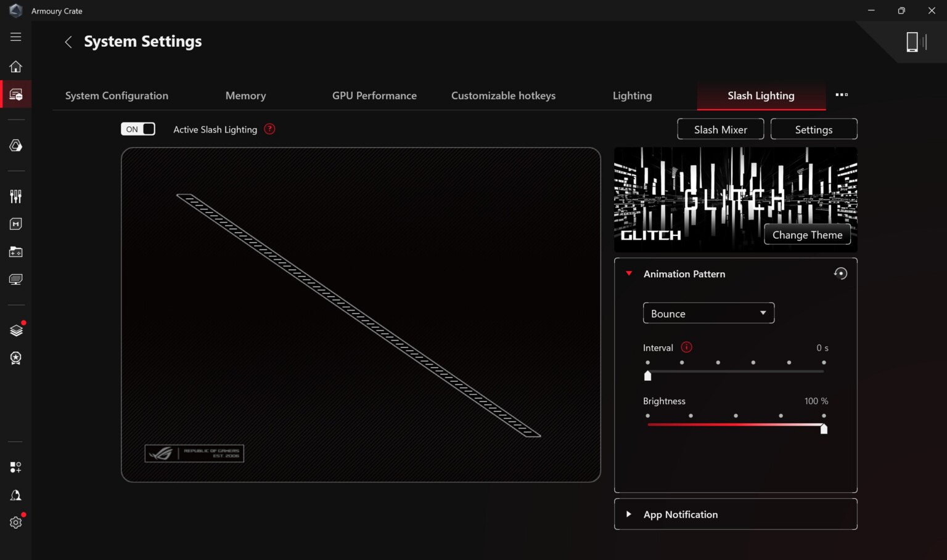Open the keyboard/monitor display sidebar icon
The width and height of the screenshot is (947, 560).
[x=16, y=280]
